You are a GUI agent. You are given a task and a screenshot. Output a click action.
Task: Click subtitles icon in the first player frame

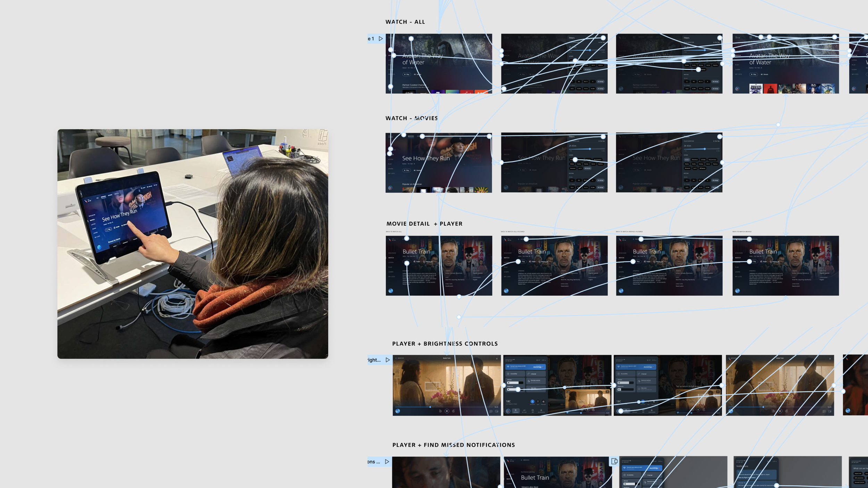(491, 411)
